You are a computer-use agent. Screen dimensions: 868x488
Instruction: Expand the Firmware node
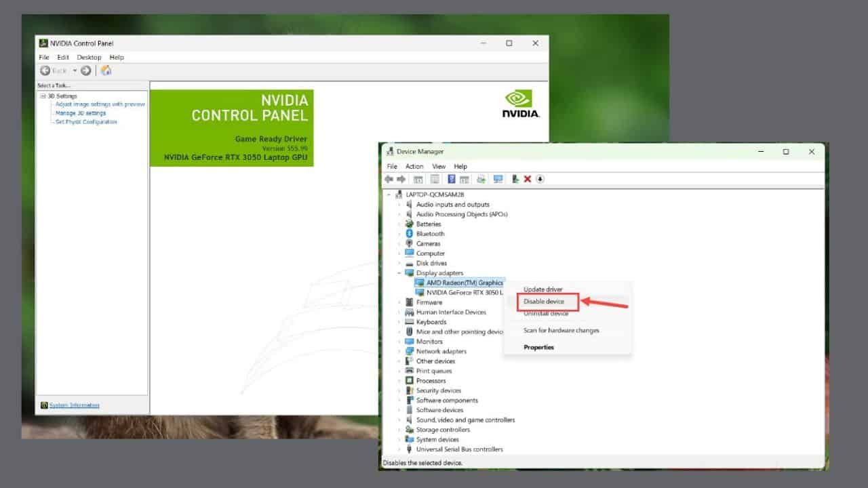coord(399,302)
